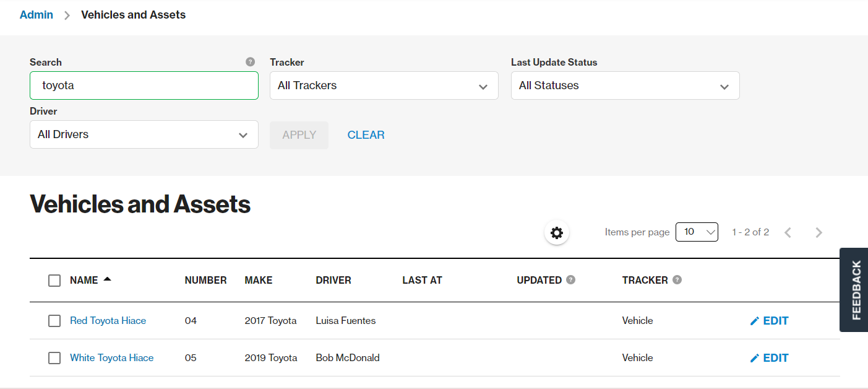Click the Name column sort arrow

(107, 279)
